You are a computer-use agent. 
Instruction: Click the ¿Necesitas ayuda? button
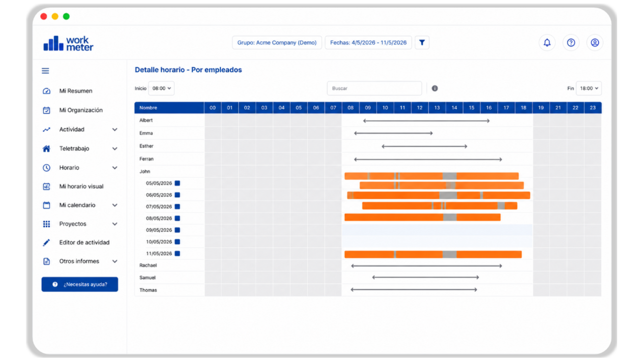click(x=80, y=284)
